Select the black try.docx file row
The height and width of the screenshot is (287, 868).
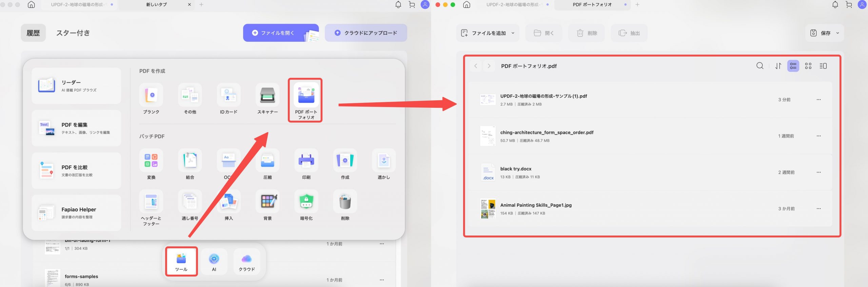point(650,172)
